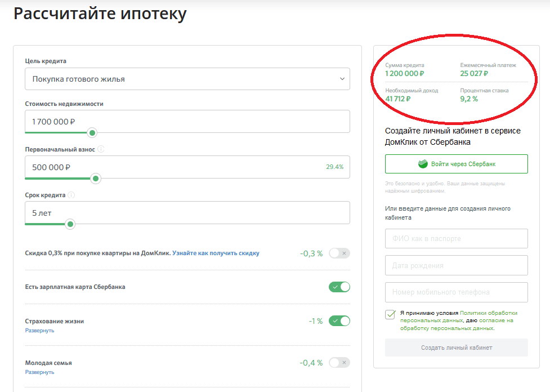Image resolution: width=550 pixels, height=392 pixels.
Task: Click the Срок кредита slider handle
Action: (x=70, y=224)
